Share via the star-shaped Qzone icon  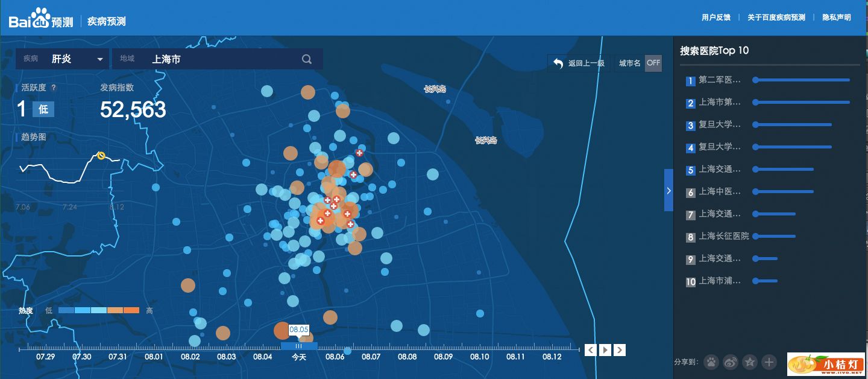tap(750, 362)
